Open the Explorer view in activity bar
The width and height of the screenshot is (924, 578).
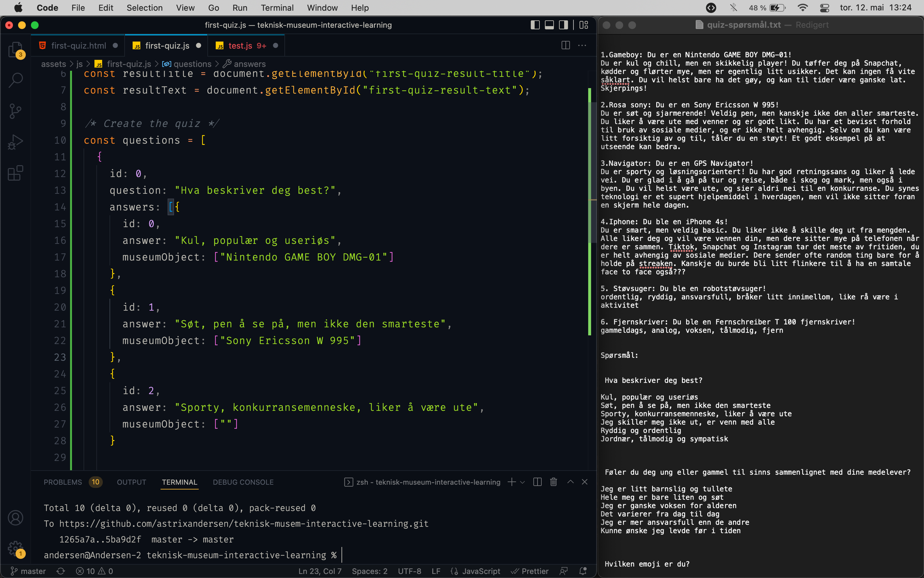tap(16, 50)
